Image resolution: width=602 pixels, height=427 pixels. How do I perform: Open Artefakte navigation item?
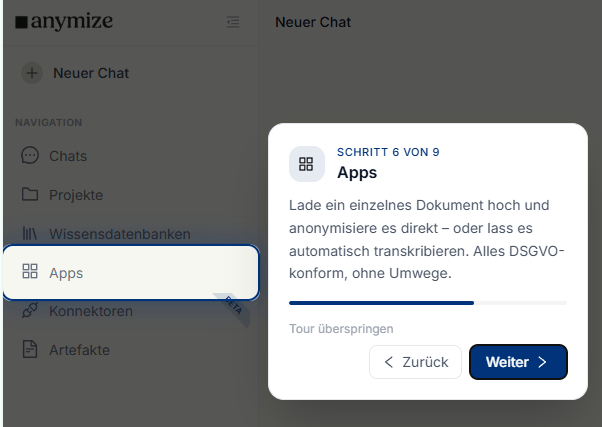79,350
